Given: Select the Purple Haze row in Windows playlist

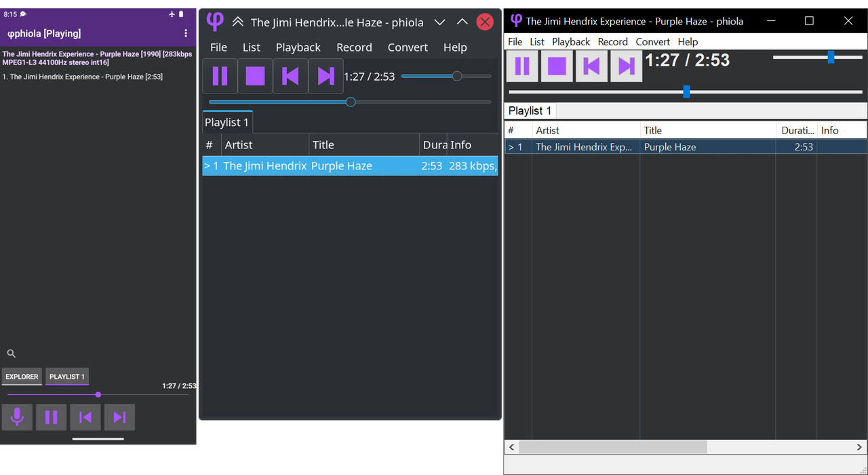Looking at the screenshot, I should pos(686,146).
